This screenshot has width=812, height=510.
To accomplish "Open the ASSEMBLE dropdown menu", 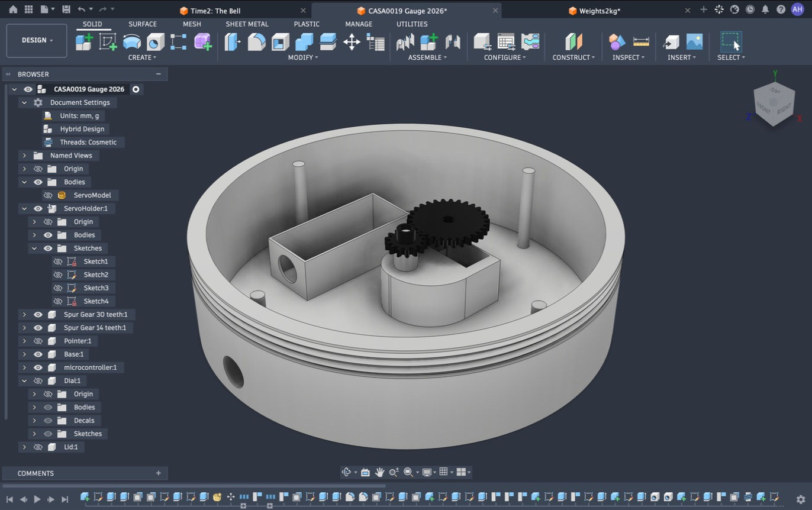I will [427, 57].
